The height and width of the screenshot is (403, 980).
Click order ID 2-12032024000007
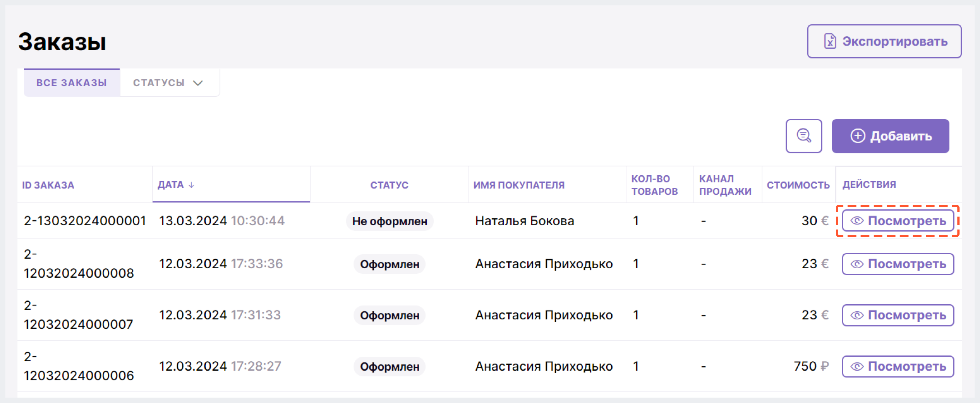point(78,315)
